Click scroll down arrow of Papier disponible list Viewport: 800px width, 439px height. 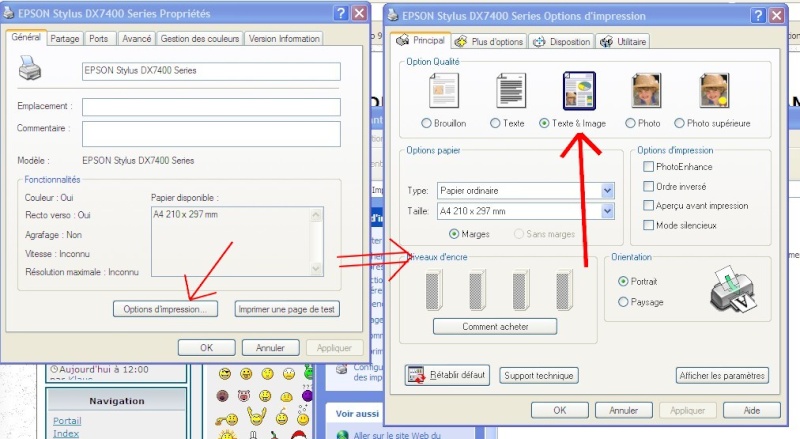[316, 269]
